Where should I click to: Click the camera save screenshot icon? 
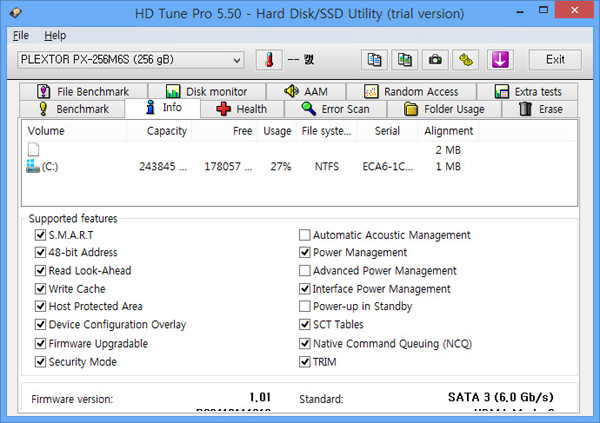pyautogui.click(x=435, y=60)
